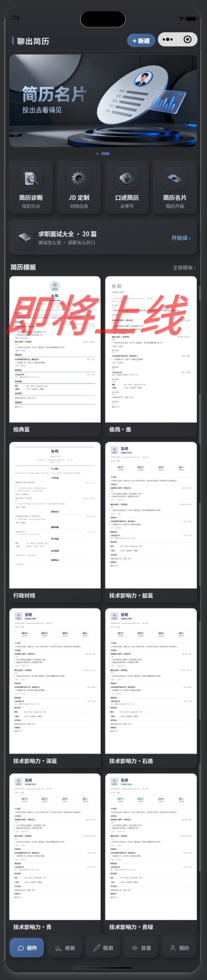Click the 技术影响力・青 label
207x980 pixels.
33,927
